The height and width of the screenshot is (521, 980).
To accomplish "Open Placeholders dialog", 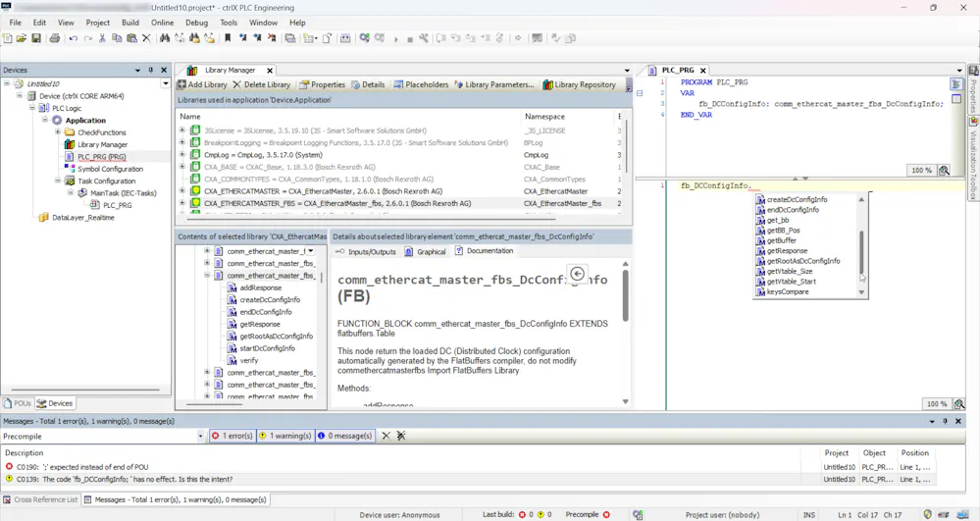I will pos(421,84).
